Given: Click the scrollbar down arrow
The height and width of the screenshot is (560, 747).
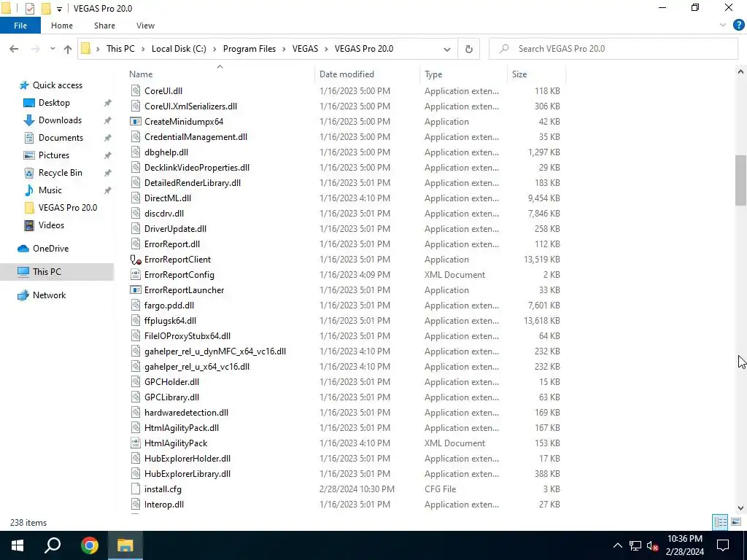Looking at the screenshot, I should click(x=740, y=507).
